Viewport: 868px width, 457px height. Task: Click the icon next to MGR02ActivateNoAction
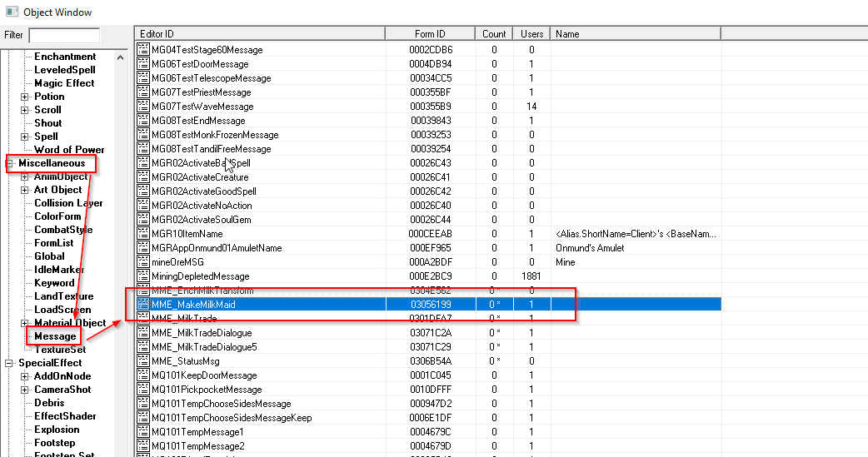pyautogui.click(x=143, y=206)
